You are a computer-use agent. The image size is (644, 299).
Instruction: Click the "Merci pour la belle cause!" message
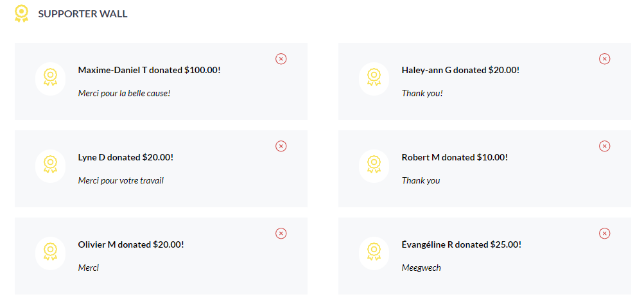coord(124,93)
